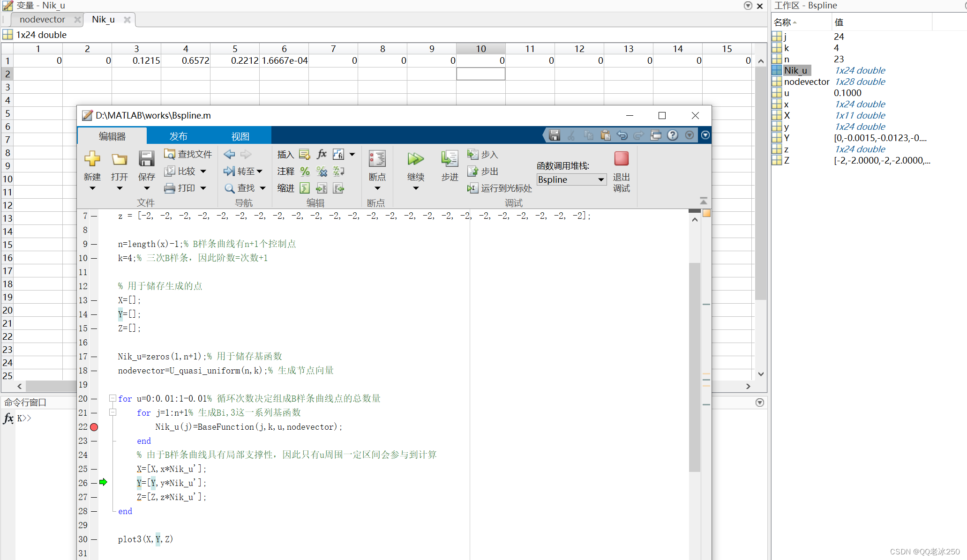Viewport: 967px width, 560px height.
Task: Open the Print (打印) dropdown arrow
Action: pos(203,188)
